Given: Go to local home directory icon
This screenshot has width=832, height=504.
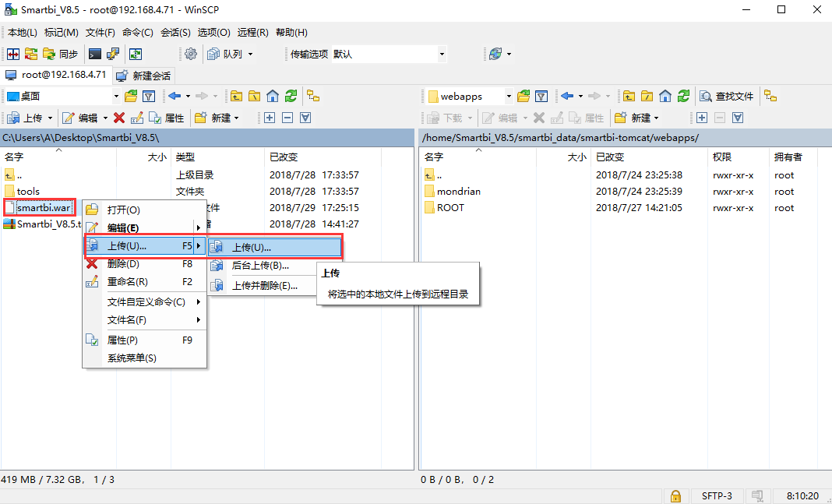Looking at the screenshot, I should [x=273, y=97].
